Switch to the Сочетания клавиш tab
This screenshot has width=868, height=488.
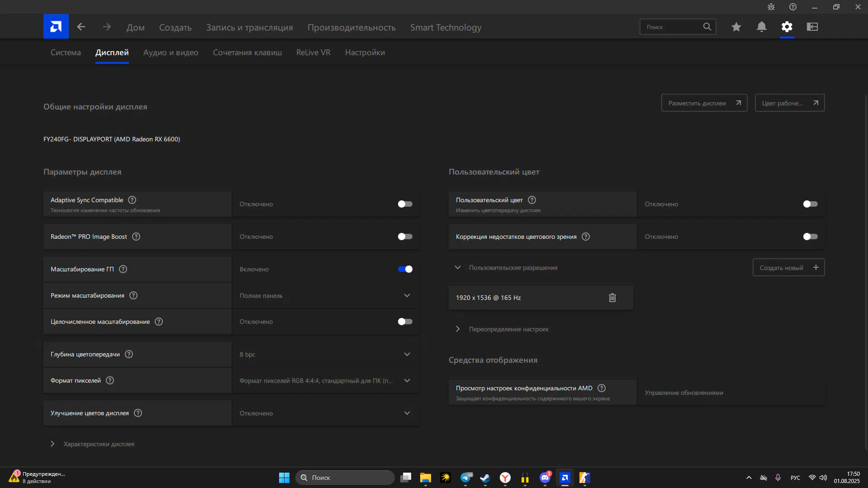click(247, 52)
